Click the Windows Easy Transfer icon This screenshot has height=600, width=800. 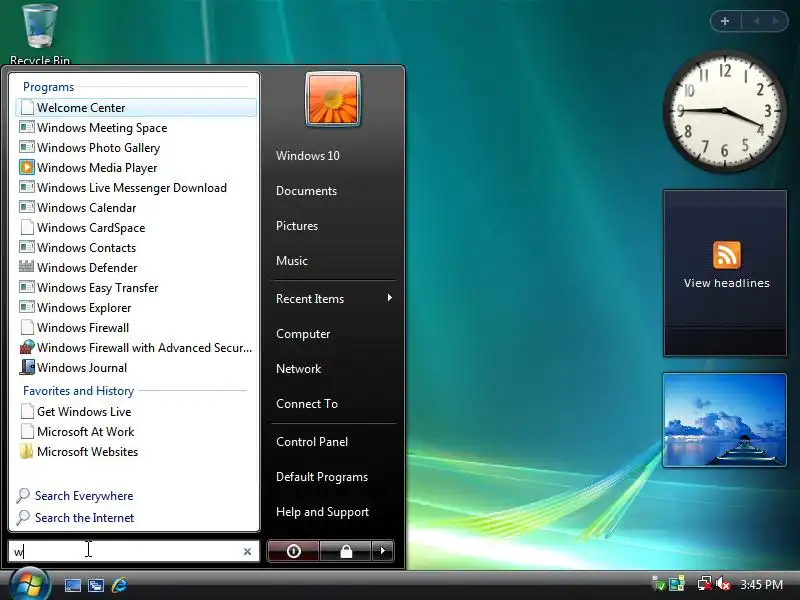pos(27,287)
